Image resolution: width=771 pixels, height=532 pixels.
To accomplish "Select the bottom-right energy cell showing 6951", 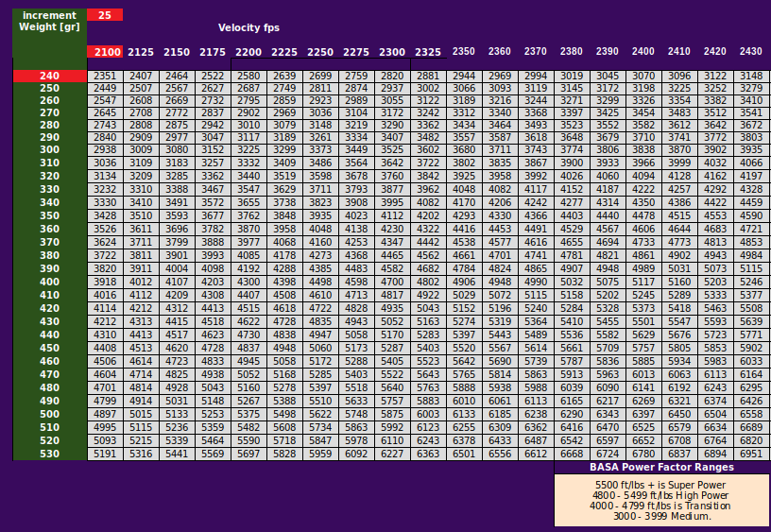I will [x=751, y=454].
